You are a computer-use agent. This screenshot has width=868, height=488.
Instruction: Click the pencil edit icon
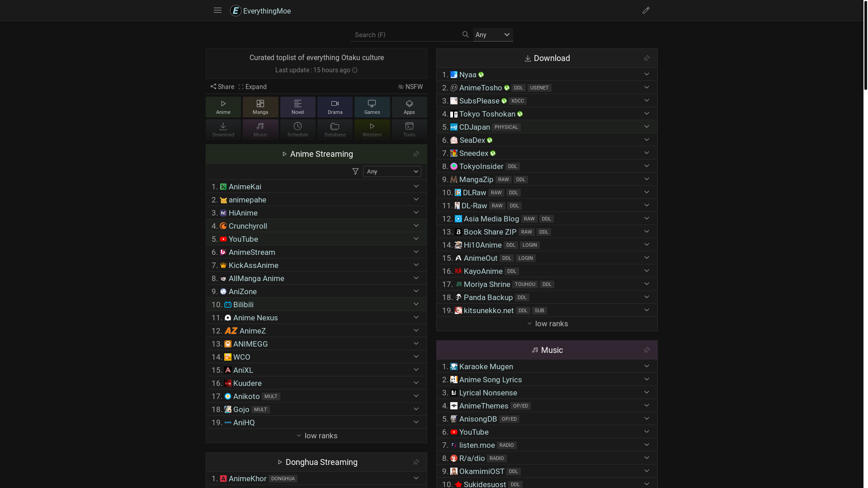[646, 10]
